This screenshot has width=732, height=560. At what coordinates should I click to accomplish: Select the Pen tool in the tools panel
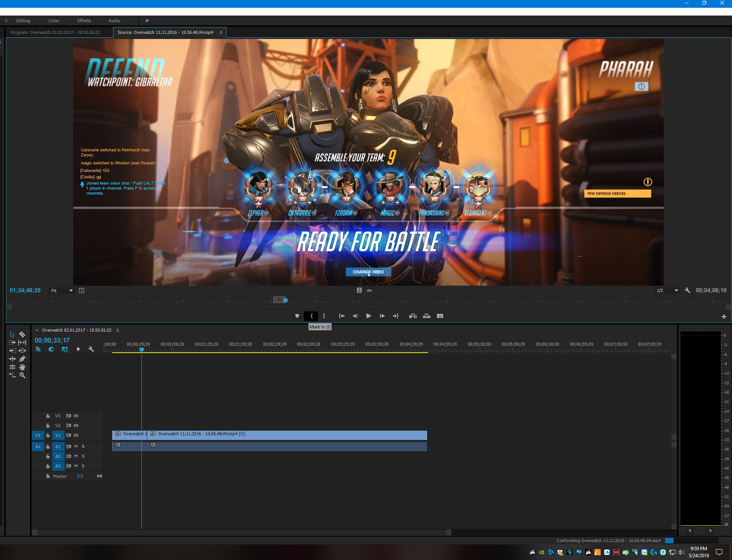[22, 359]
